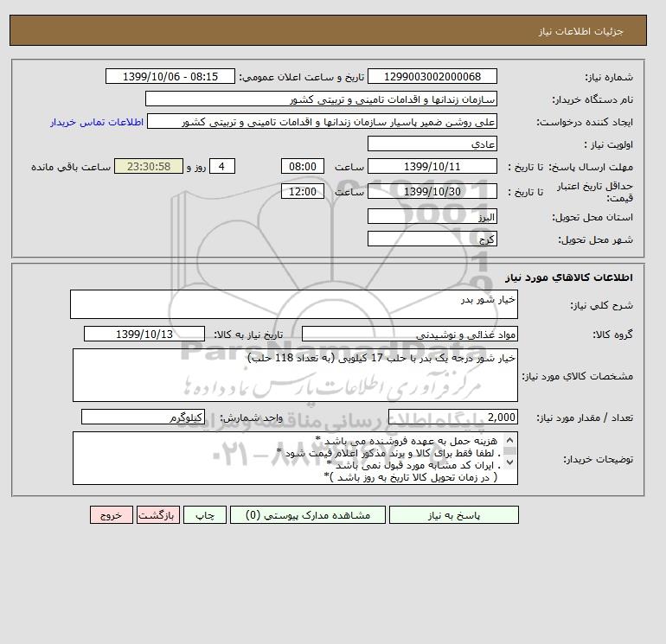Click the مهلت ارسال پاسخ label

click(590, 167)
